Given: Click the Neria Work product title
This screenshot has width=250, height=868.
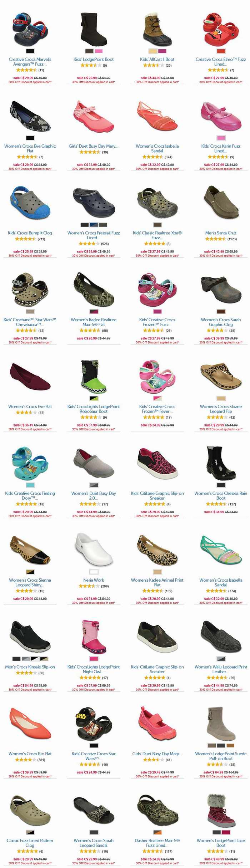Looking at the screenshot, I should coord(94,580).
